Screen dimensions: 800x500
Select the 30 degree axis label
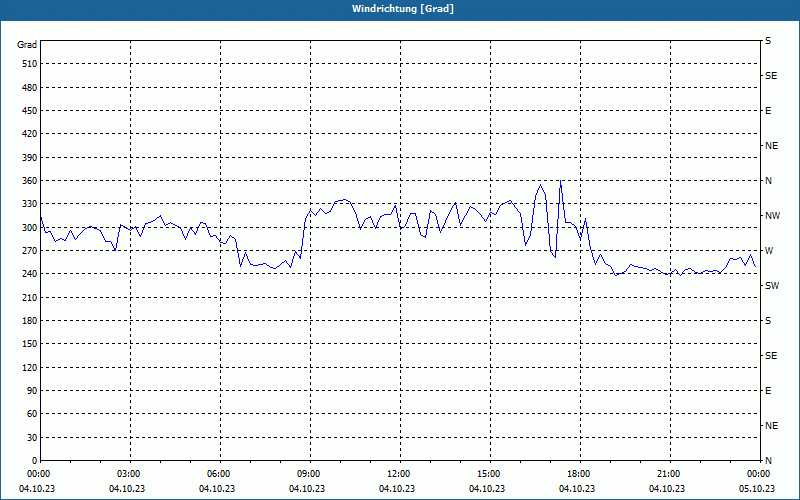32,438
